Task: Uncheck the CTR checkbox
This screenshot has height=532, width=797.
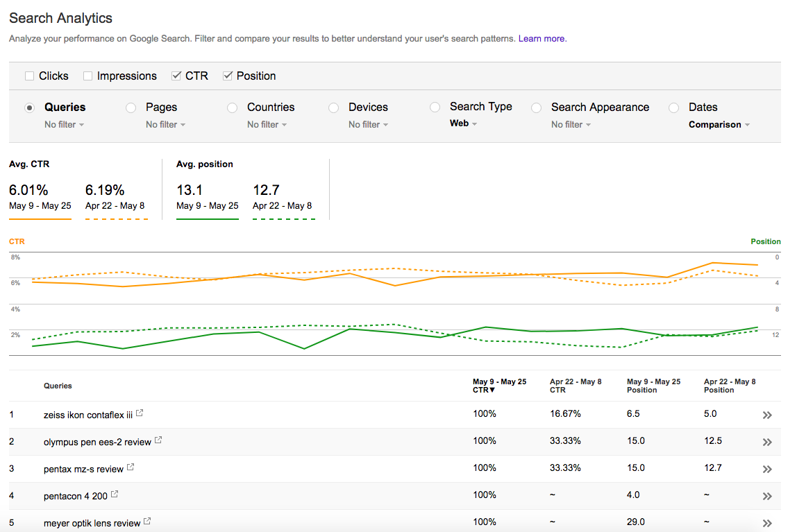Action: tap(176, 76)
